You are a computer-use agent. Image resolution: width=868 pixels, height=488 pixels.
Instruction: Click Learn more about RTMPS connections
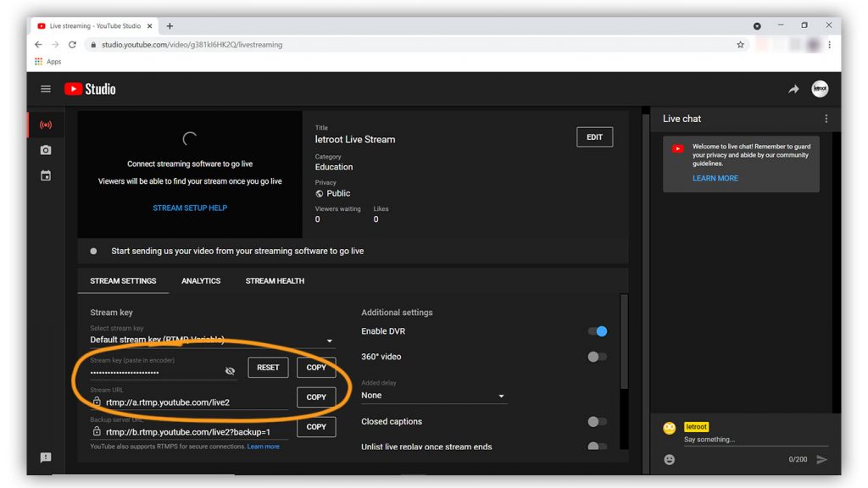264,446
